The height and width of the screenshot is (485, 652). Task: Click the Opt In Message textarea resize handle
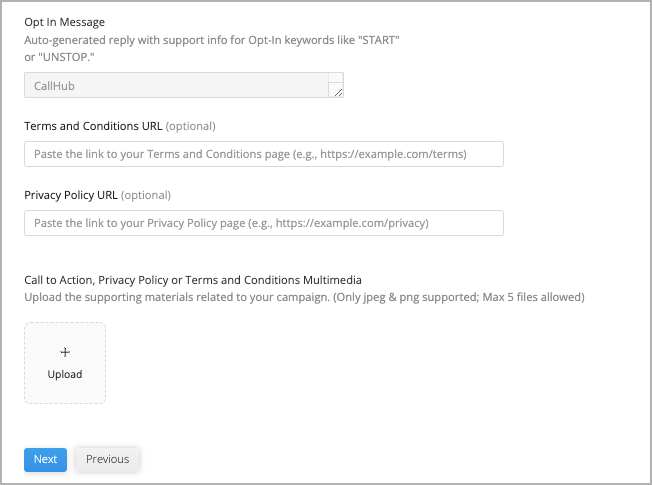(x=336, y=90)
